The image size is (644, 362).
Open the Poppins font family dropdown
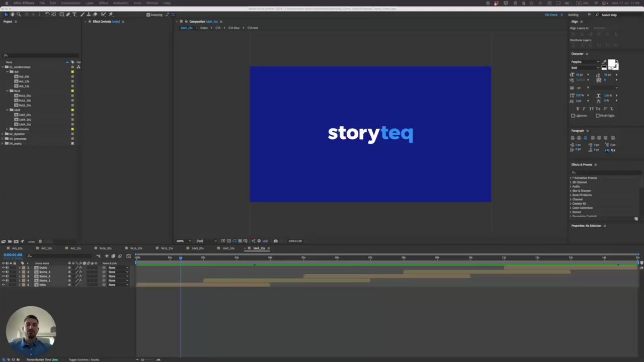pyautogui.click(x=585, y=62)
